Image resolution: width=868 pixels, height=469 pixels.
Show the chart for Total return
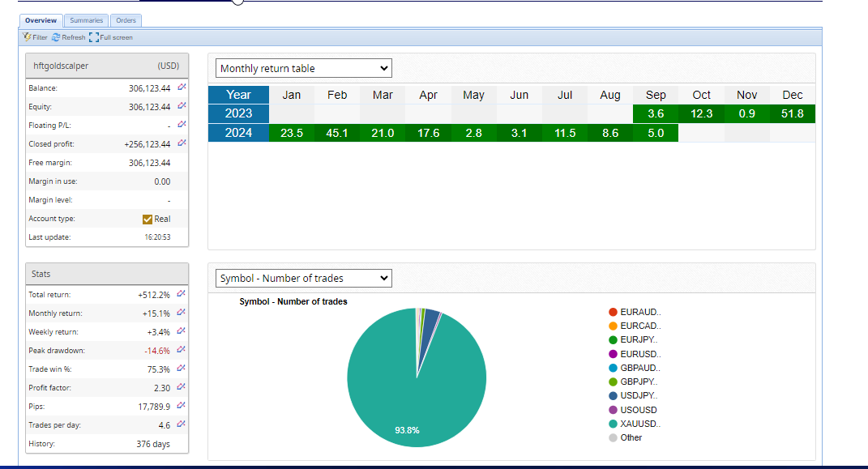[182, 294]
